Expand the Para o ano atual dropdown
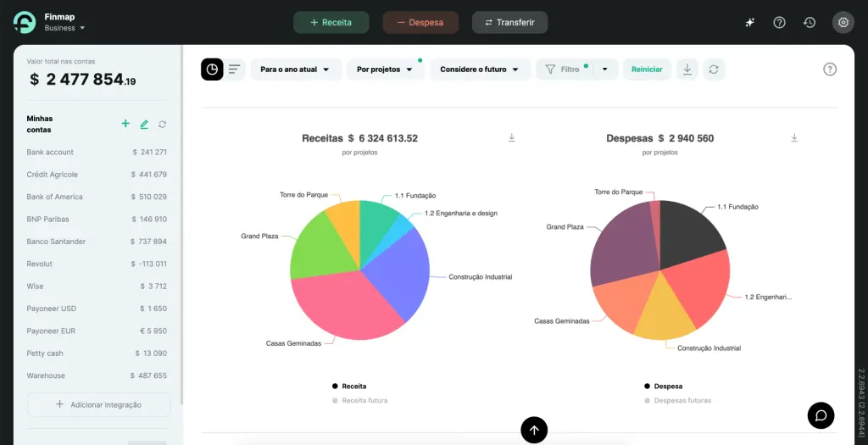Image resolution: width=868 pixels, height=445 pixels. [x=296, y=70]
